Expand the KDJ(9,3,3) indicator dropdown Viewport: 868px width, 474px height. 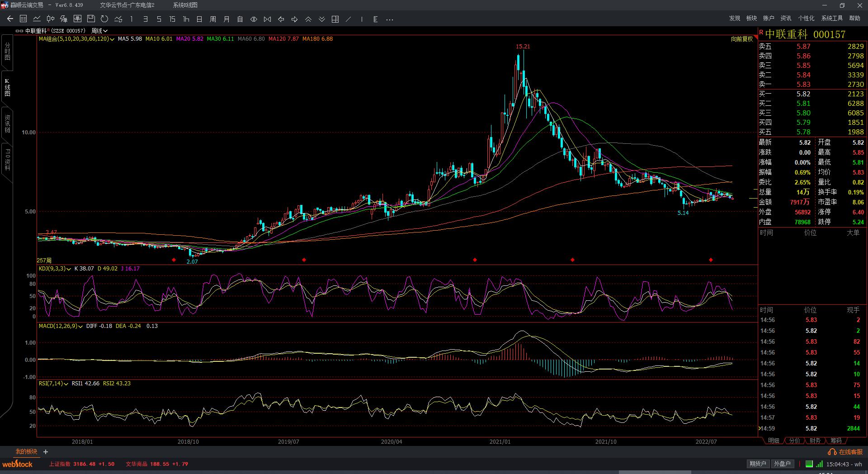(x=69, y=269)
